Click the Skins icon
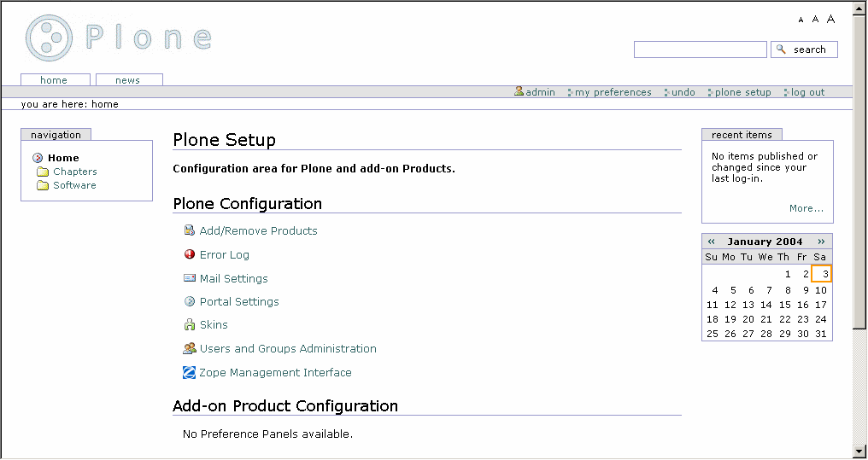This screenshot has width=868, height=460. [x=190, y=325]
